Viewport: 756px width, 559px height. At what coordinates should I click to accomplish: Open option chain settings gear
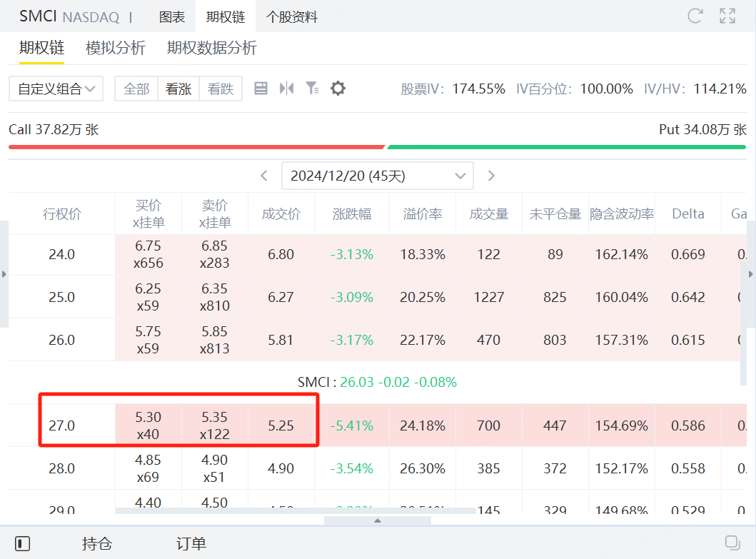pyautogui.click(x=338, y=89)
